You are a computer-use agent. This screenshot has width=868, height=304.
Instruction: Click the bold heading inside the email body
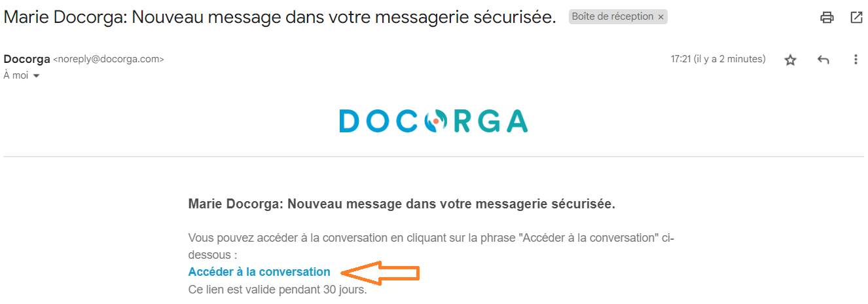point(401,204)
